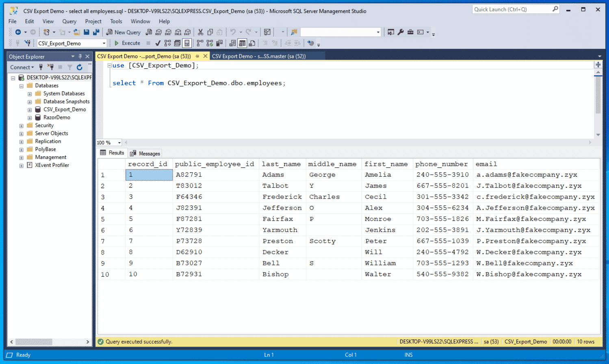Collapse the use statement code region
Image resolution: width=609 pixels, height=364 pixels.
click(x=110, y=65)
